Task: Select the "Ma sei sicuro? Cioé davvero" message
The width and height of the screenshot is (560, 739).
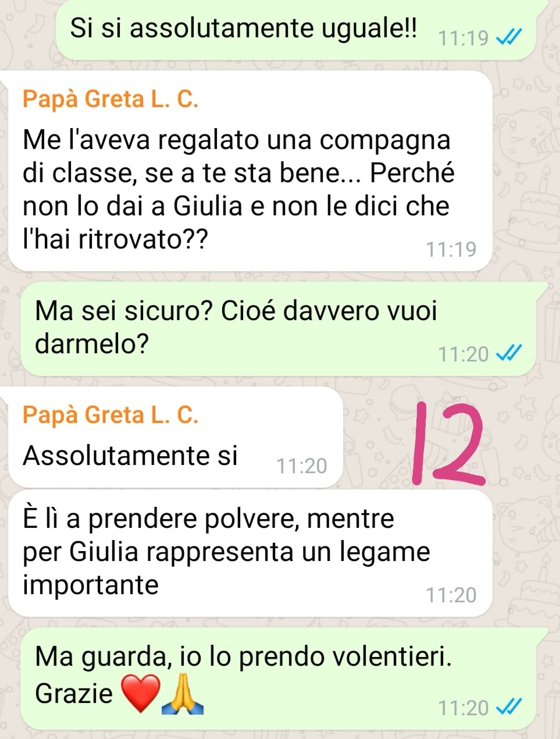Action: pyautogui.click(x=278, y=329)
